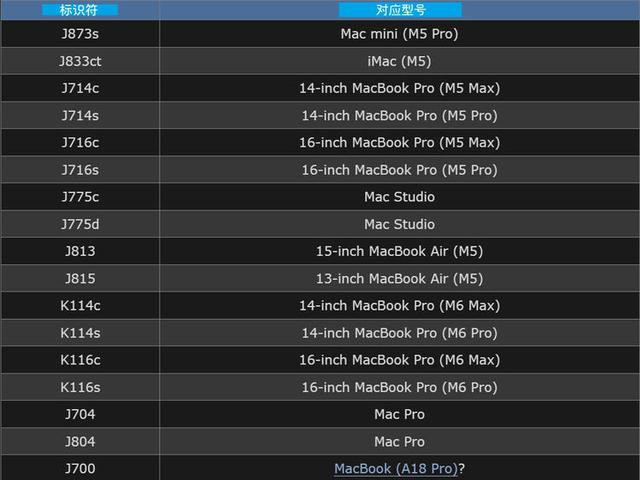Click 14-inch MacBook Pro (M5 Max) cell
The height and width of the screenshot is (480, 640).
pos(400,88)
